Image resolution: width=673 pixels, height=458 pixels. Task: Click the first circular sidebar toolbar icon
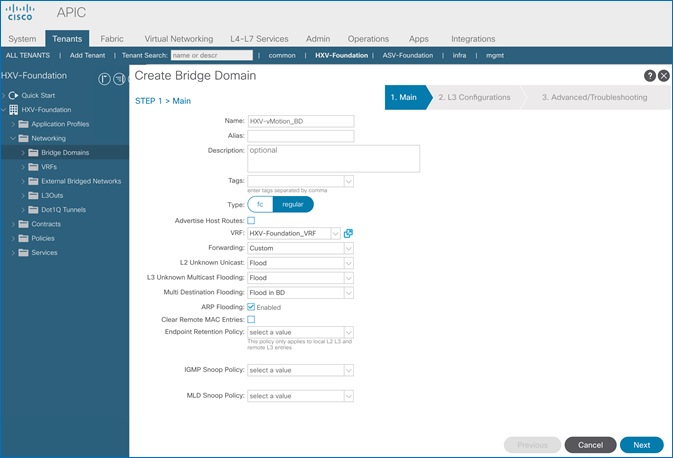coord(104,79)
